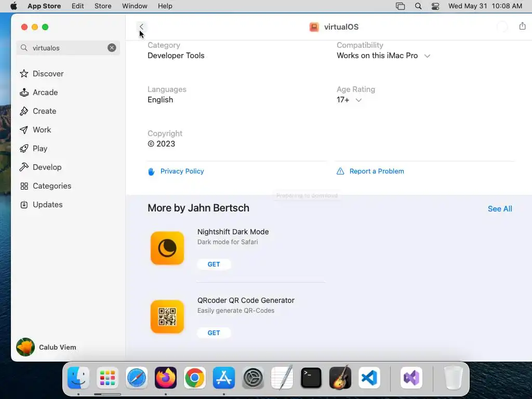The height and width of the screenshot is (399, 532).
Task: Focus the virtualos search input
Action: [68, 48]
